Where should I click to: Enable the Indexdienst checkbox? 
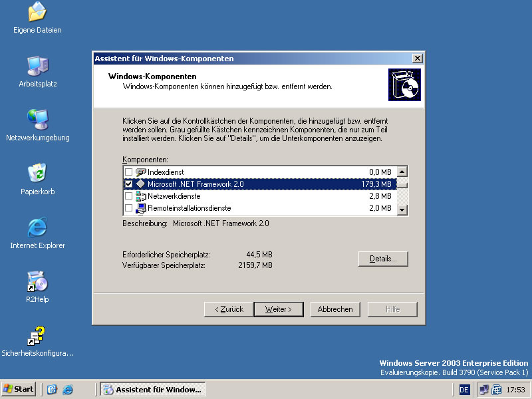[x=129, y=172]
